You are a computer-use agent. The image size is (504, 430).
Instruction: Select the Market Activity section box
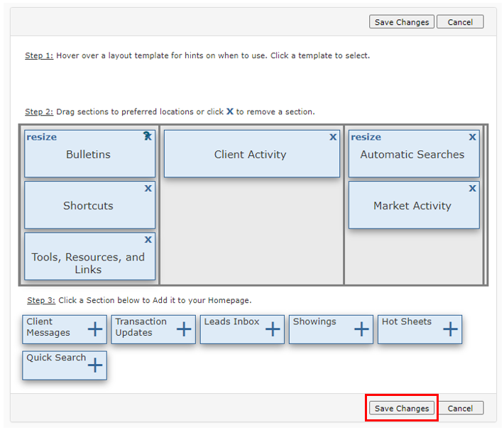412,206
